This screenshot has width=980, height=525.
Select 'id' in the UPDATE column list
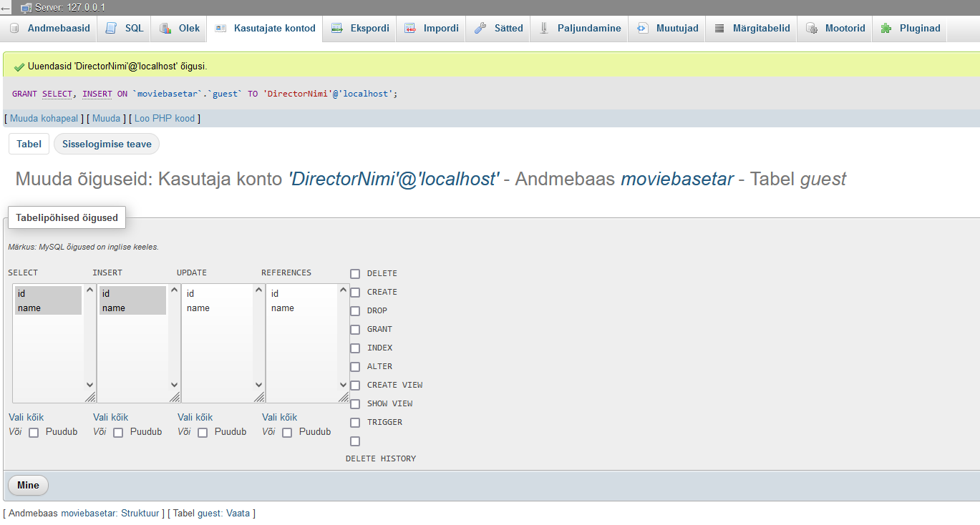[x=190, y=294]
